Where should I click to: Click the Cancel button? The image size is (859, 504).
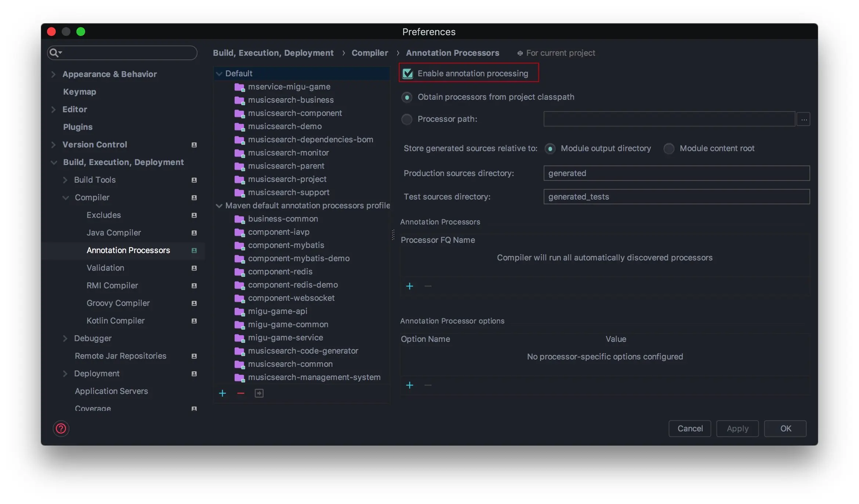pyautogui.click(x=690, y=428)
